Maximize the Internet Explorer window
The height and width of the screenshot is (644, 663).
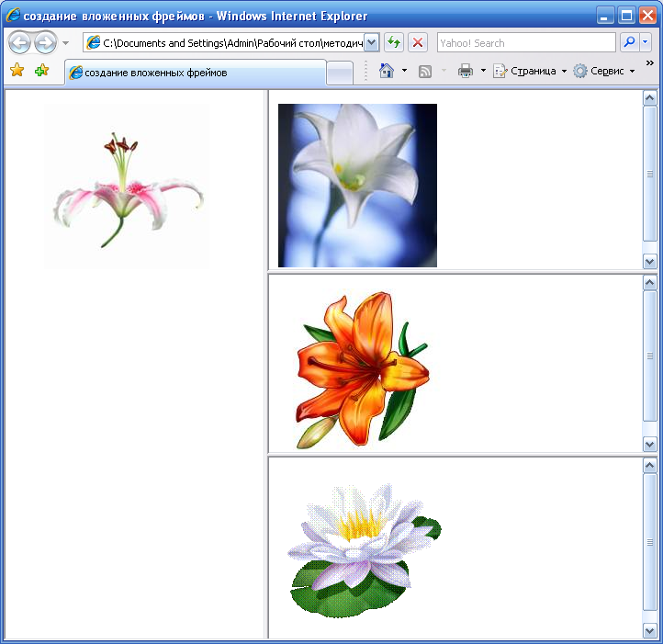[626, 16]
